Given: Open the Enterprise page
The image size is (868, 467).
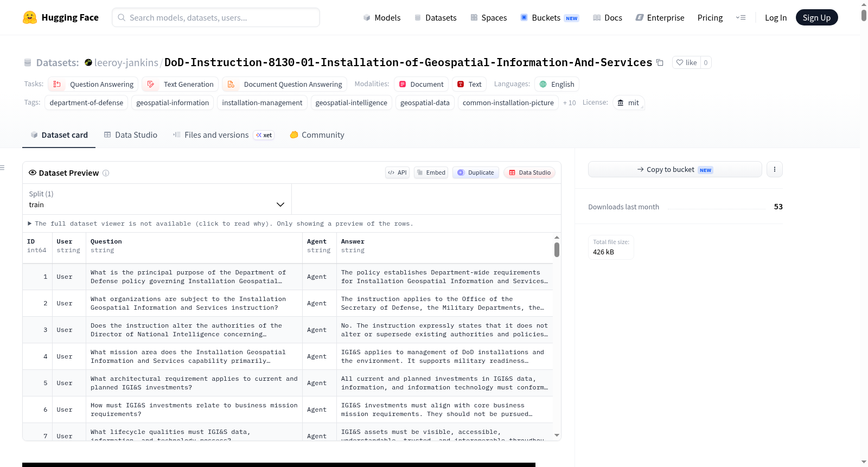Looking at the screenshot, I should (660, 17).
